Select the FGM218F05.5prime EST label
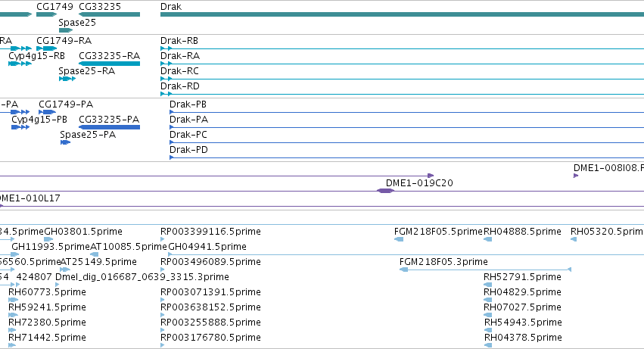 [438, 232]
